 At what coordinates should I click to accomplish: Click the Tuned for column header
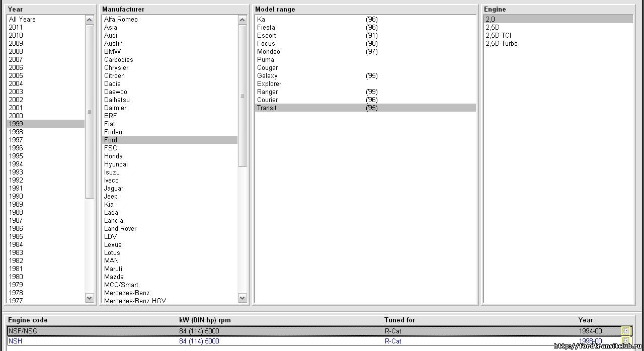[x=399, y=320]
